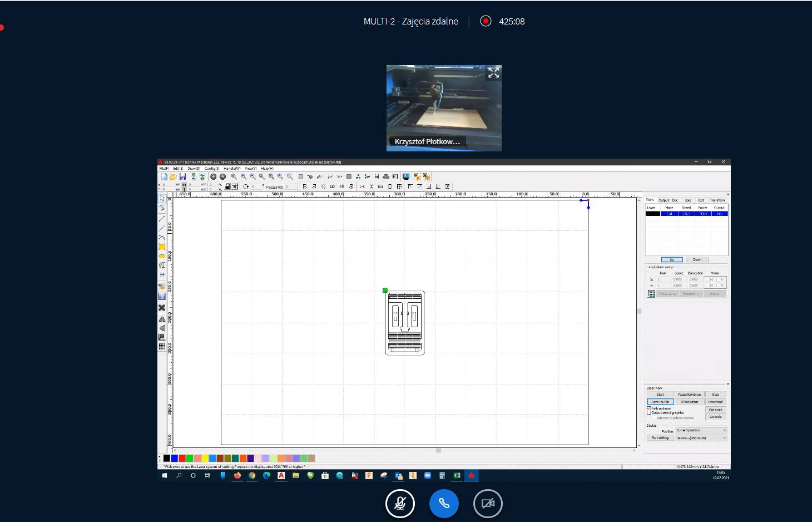Choose the Select arrow tool
The image size is (812, 522).
(162, 199)
